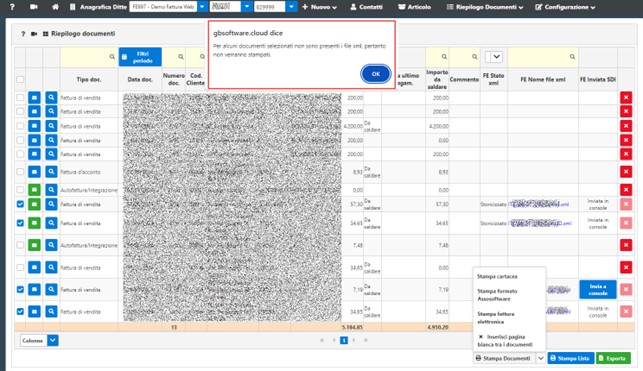Image resolution: width=643 pixels, height=371 pixels.
Task: Select page 1 in the pagination
Action: click(x=344, y=340)
